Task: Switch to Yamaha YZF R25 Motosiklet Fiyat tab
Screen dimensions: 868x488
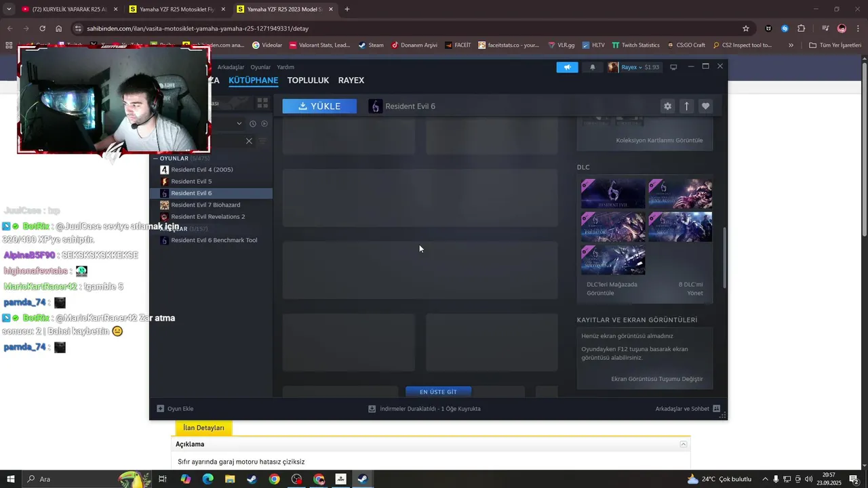Action: click(x=178, y=9)
